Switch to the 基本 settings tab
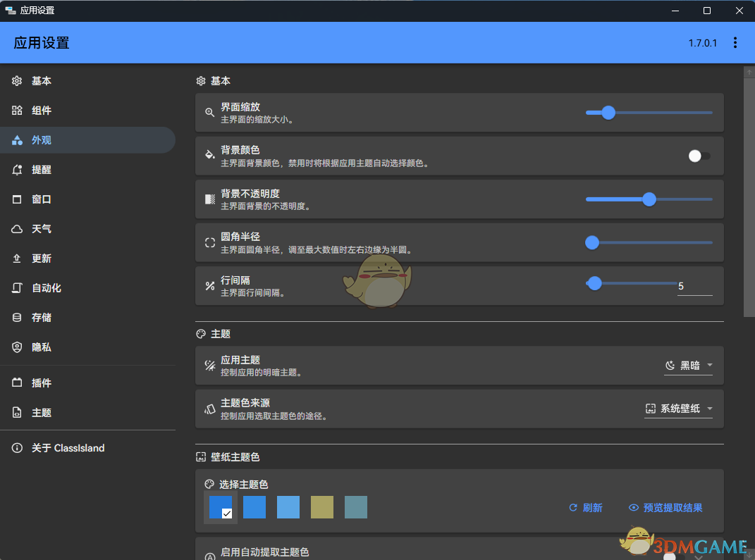 click(41, 81)
